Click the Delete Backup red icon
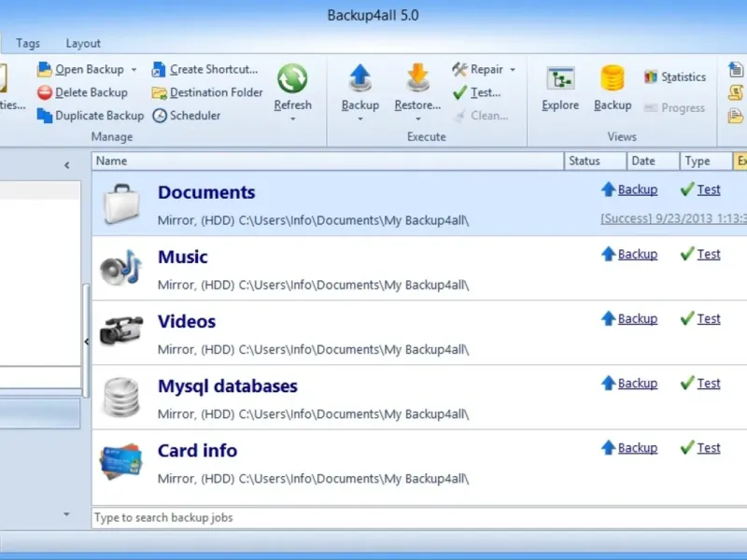The height and width of the screenshot is (560, 747). click(44, 92)
